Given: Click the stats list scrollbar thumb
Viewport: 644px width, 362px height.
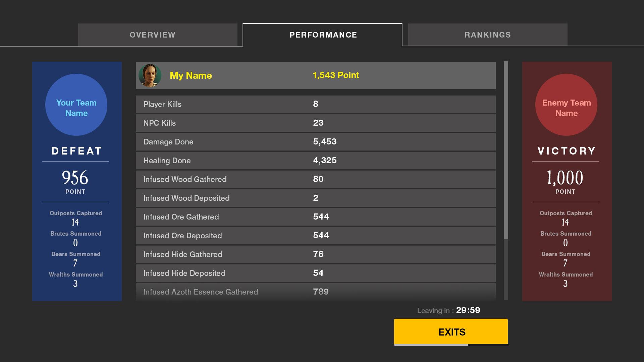Looking at the screenshot, I should pyautogui.click(x=506, y=150).
